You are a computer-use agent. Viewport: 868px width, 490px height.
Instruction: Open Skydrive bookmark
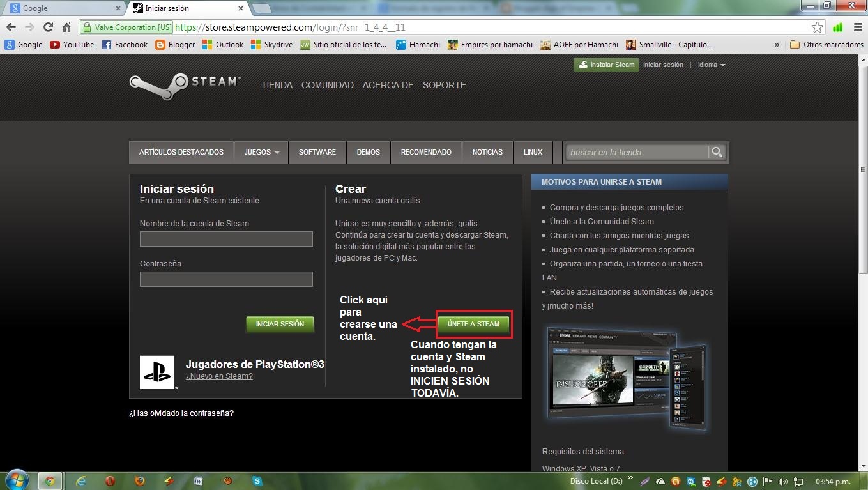272,45
